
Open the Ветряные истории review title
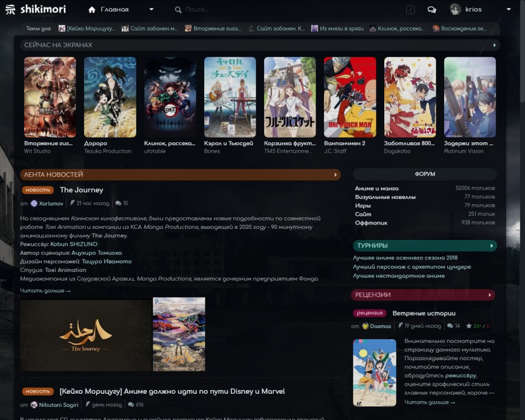pyautogui.click(x=424, y=313)
